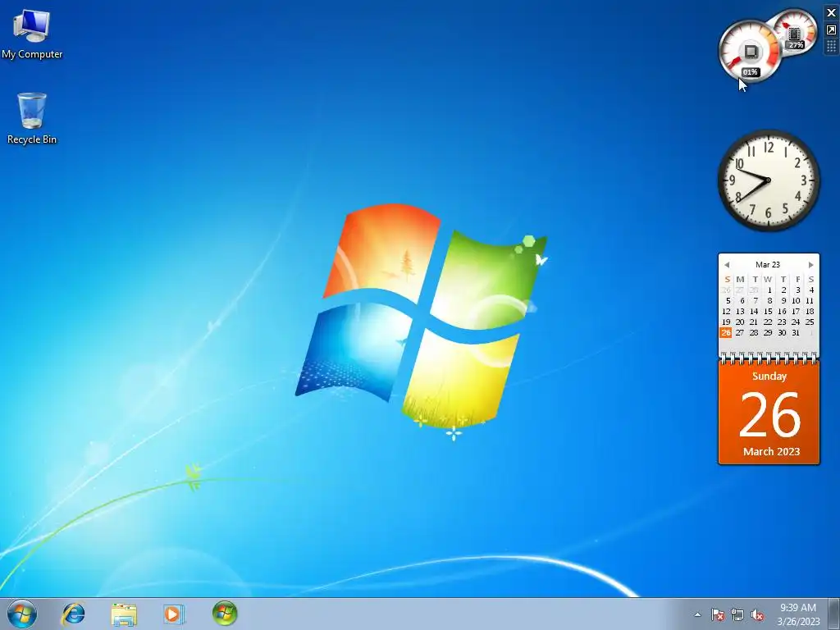Click the CPU Meter gadget drag handle

832,47
